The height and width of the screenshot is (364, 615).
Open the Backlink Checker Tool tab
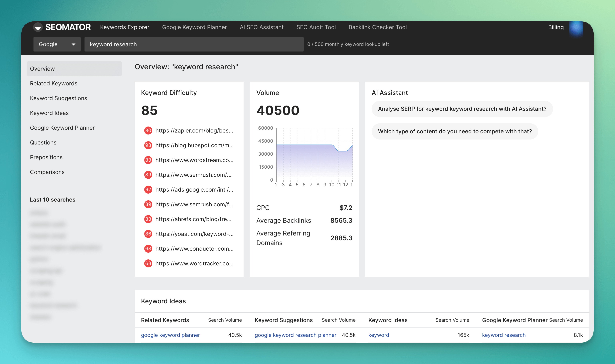point(377,27)
